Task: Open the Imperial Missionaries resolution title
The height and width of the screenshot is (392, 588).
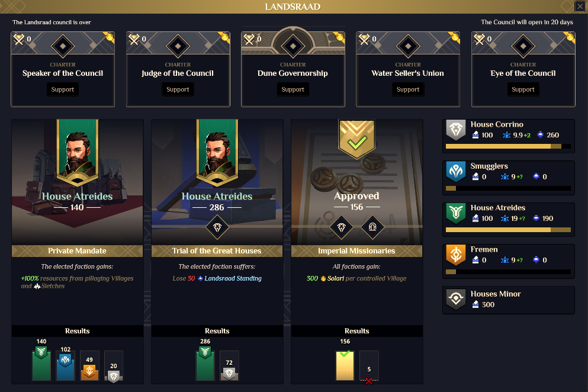Action: coord(356,251)
